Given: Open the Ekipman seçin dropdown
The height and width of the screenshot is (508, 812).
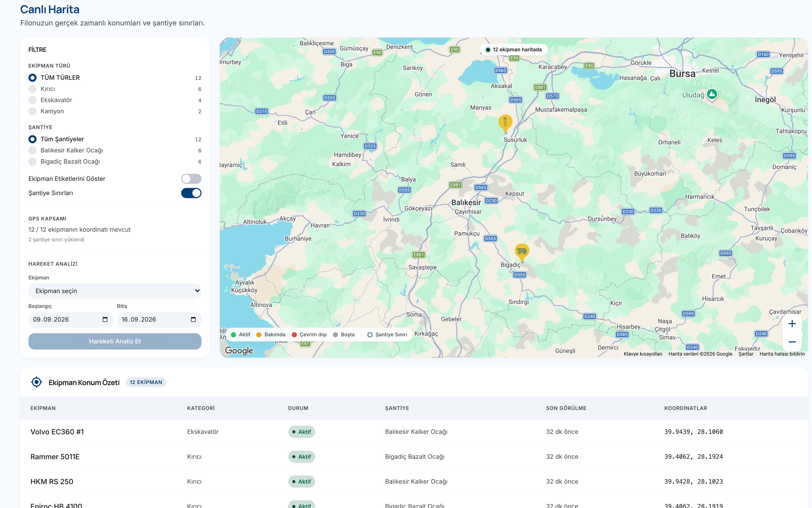Looking at the screenshot, I should click(x=115, y=291).
